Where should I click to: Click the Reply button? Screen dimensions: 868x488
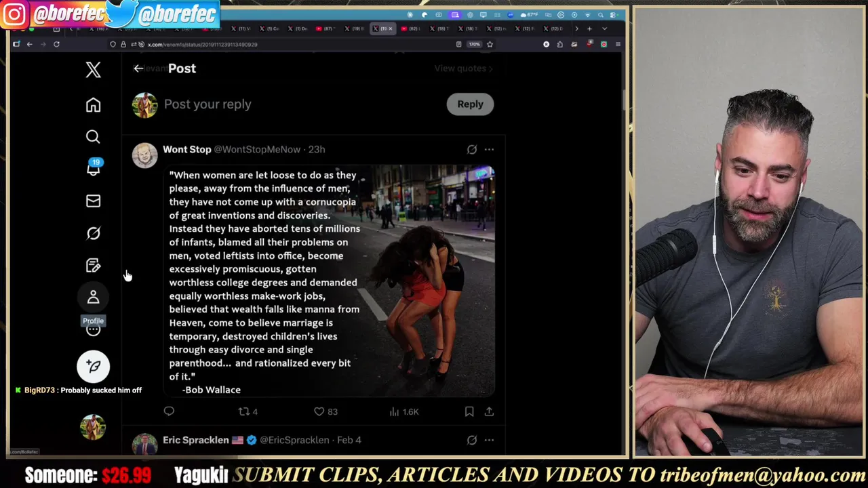pyautogui.click(x=470, y=104)
